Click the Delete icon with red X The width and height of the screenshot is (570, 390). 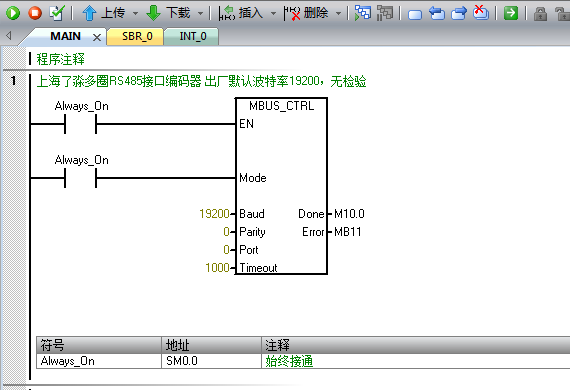(x=292, y=13)
